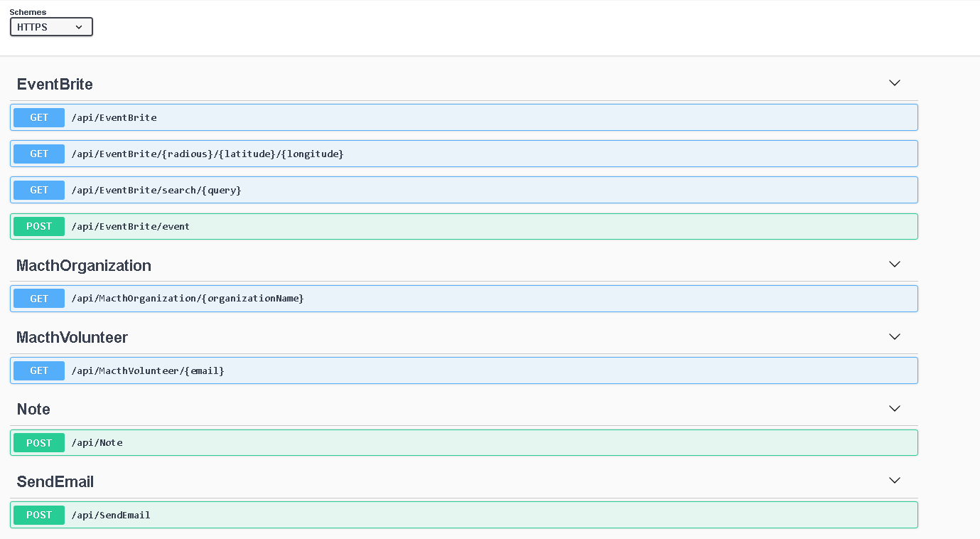Click GET badge for MacthOrganization endpoint
Viewport: 980px width, 539px height.
[39, 299]
